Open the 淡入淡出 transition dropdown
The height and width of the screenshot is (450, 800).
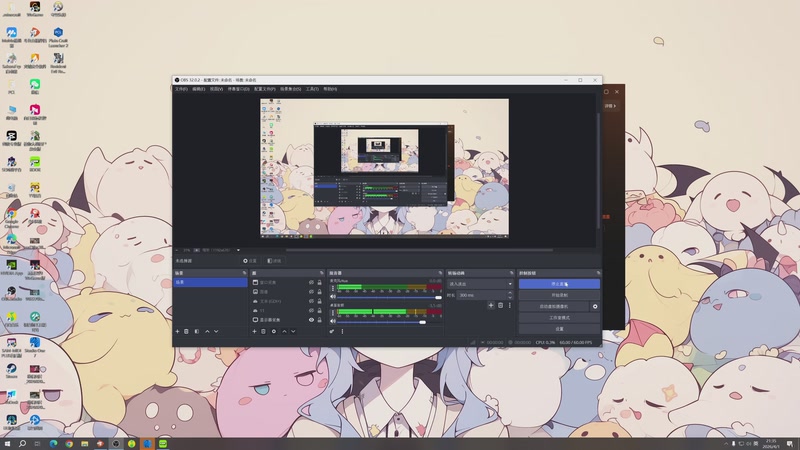coord(480,284)
